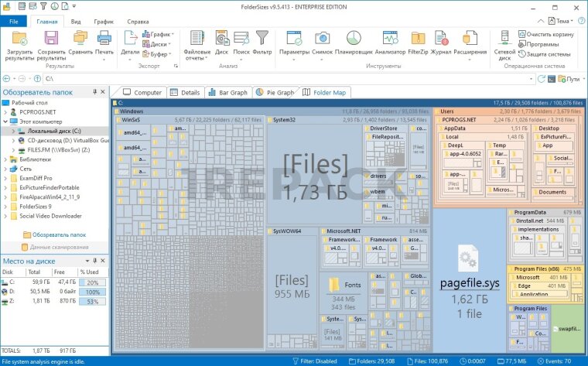Viewport: 588px width, 366px height.
Task: Open the Анализатор tool
Action: (389, 39)
